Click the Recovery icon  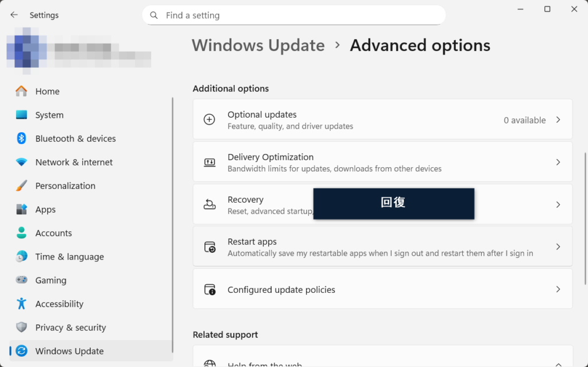(209, 204)
